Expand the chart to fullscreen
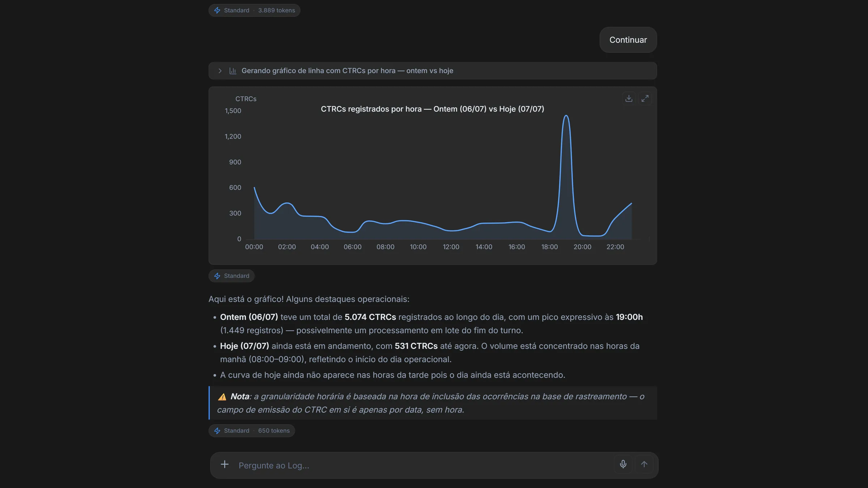 [645, 98]
